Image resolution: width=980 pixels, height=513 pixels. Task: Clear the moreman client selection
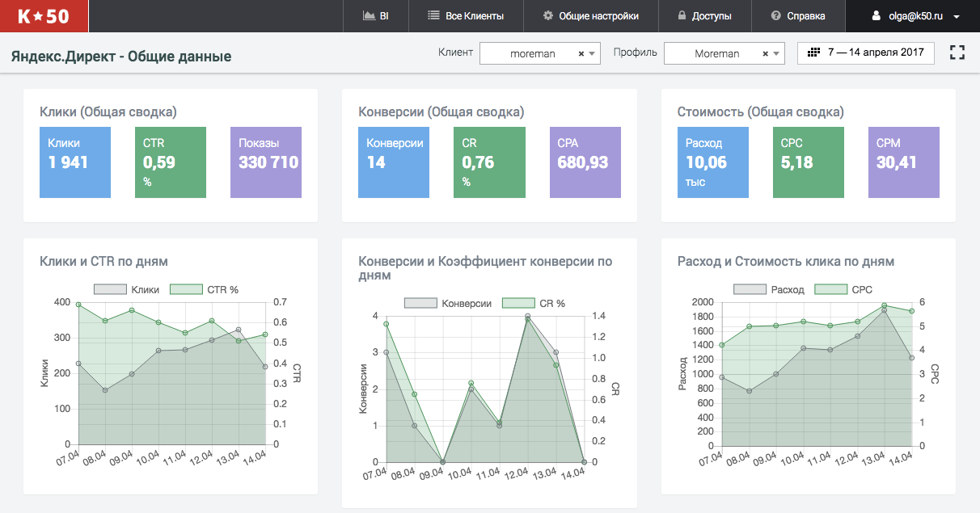click(x=581, y=54)
